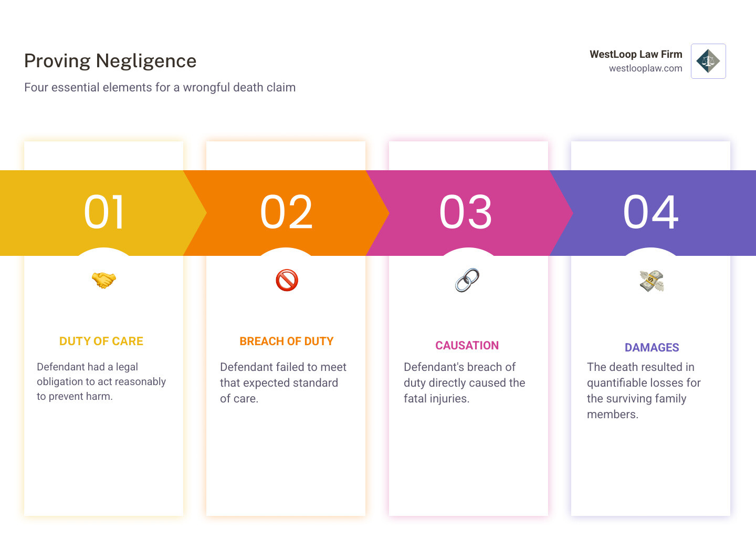Select the yellow 01 arrow segment
Viewport: 756px width, 538px height.
pos(104,212)
